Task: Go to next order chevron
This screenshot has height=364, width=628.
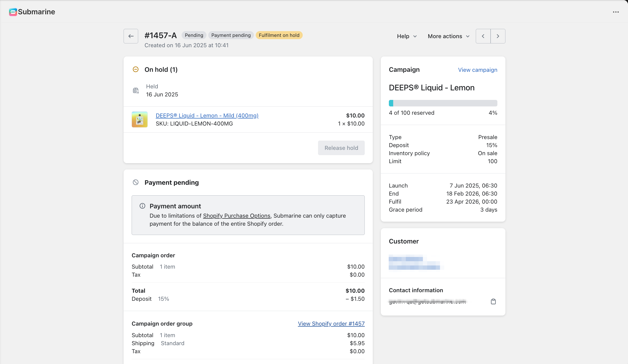Action: 498,36
